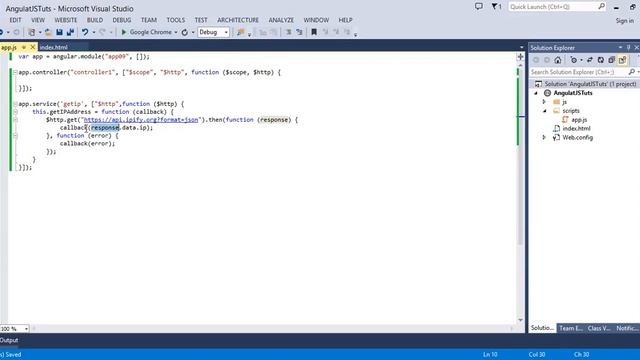Click the Find in Files toolbar icon
Viewport: 640px width, 360px height.
(241, 32)
